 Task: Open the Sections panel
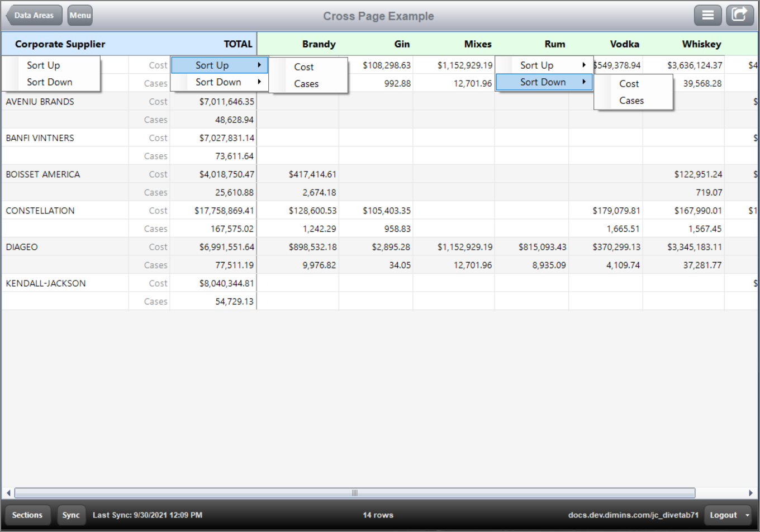27,515
